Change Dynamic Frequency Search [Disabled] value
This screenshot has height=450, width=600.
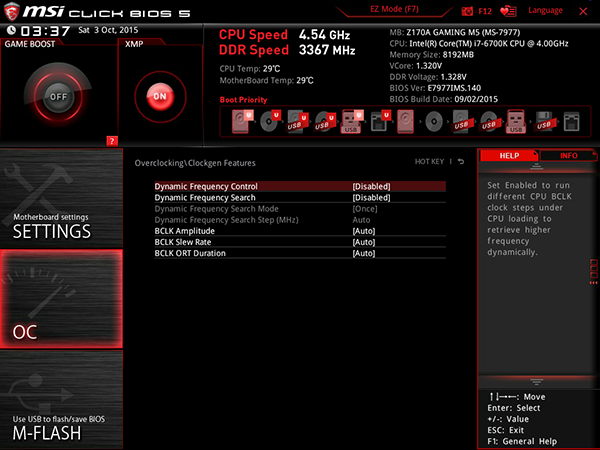[x=371, y=197]
